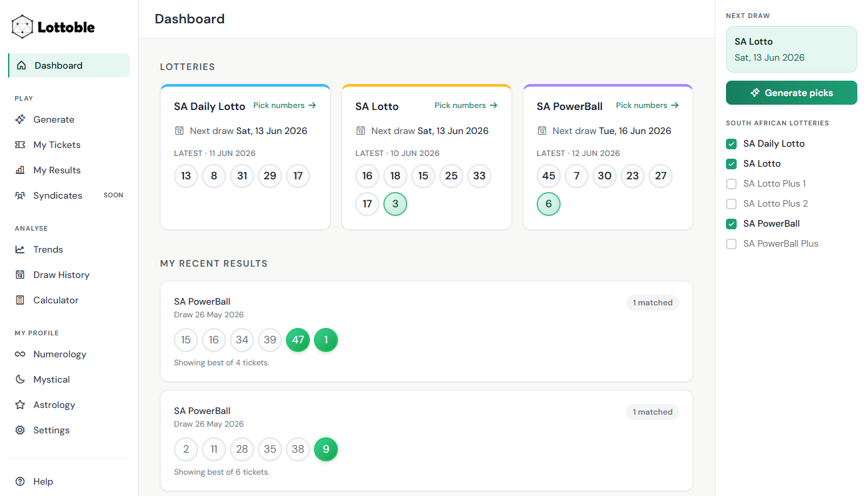Viewport: 868px width, 496px height.
Task: Click 'LATEST · 10 JUN 2026' label
Action: pyautogui.click(x=397, y=153)
